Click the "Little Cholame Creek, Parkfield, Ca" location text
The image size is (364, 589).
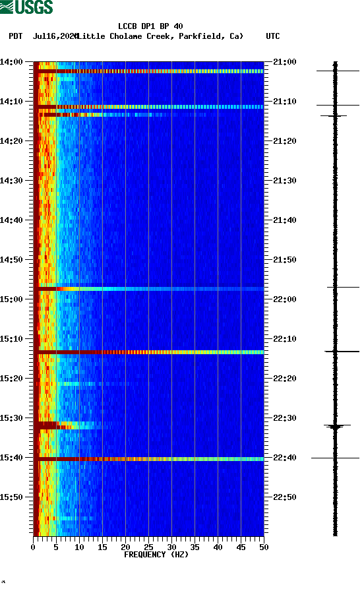(160, 36)
